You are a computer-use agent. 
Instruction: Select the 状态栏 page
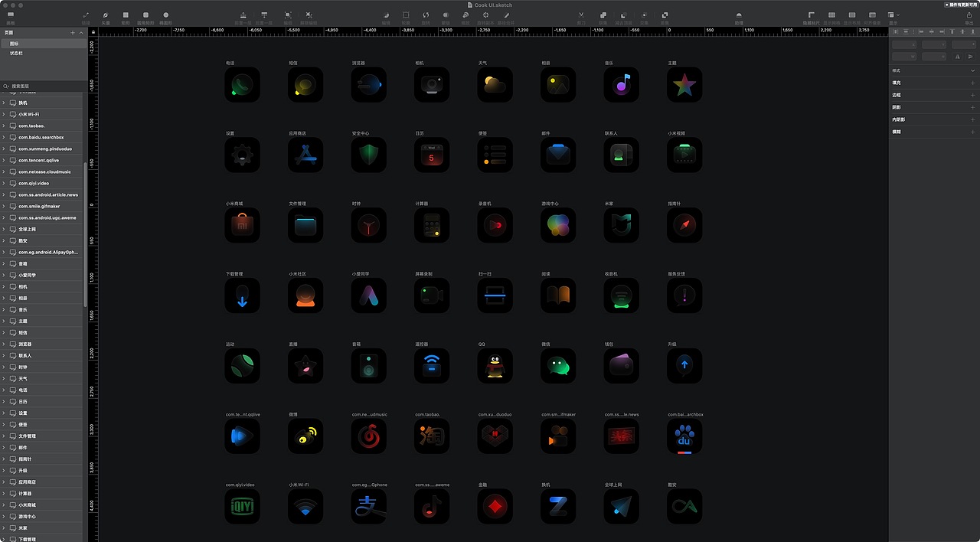[44, 54]
